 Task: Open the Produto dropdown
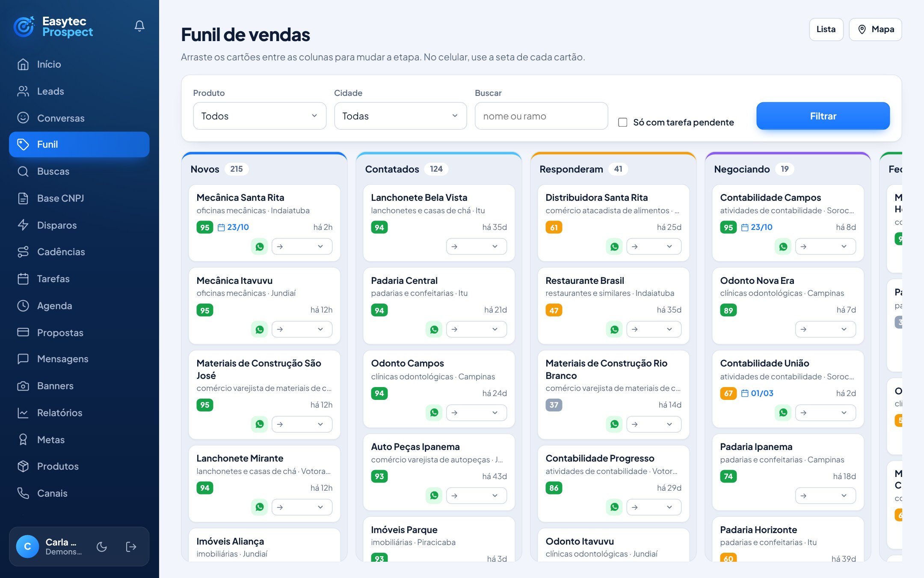pos(259,116)
